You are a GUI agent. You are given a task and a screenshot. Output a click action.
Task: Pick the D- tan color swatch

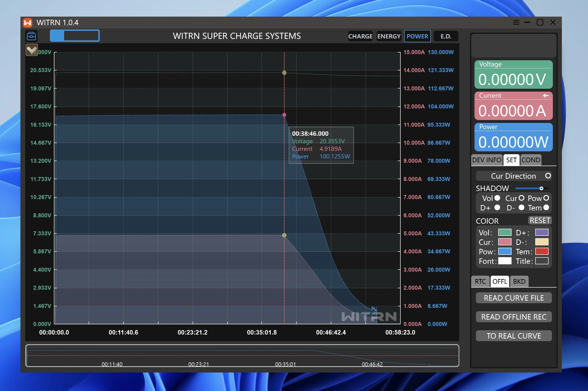(x=542, y=242)
